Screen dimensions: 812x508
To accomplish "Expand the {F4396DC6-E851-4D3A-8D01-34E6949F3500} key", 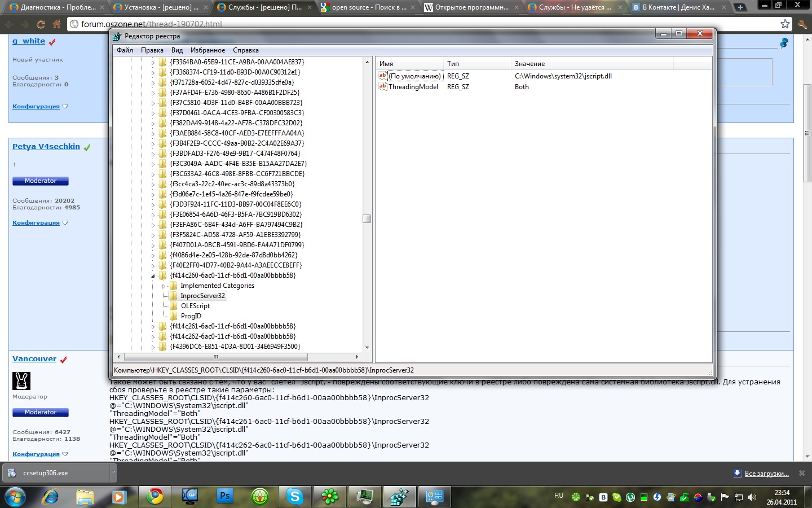I will (153, 347).
